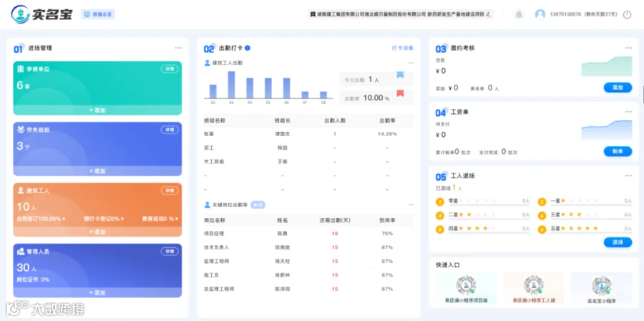This screenshot has width=644, height=321.
Task: Click the 添加 button in 履约考核
Action: click(618, 87)
